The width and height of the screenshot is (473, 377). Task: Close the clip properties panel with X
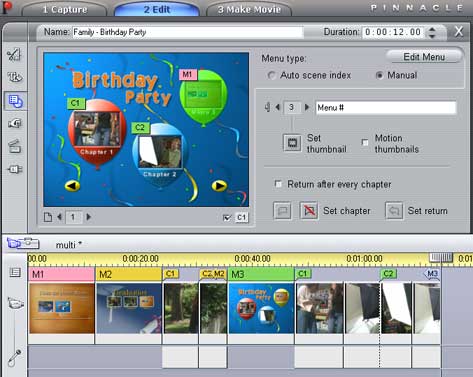point(459,32)
